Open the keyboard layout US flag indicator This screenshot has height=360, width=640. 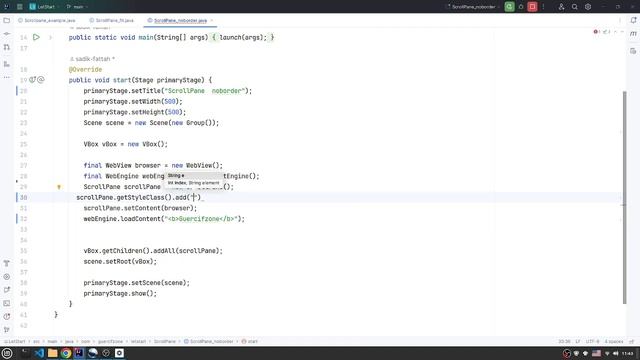(x=596, y=353)
